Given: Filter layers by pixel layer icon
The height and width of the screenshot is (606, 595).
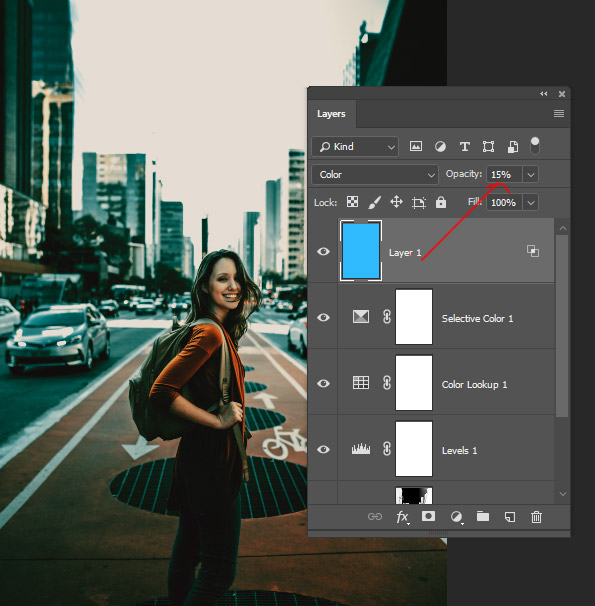Looking at the screenshot, I should pos(416,146).
